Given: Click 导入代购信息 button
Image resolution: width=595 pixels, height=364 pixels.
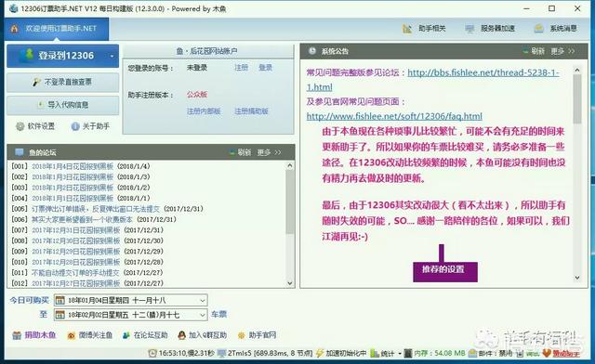Looking at the screenshot, I should point(62,105).
